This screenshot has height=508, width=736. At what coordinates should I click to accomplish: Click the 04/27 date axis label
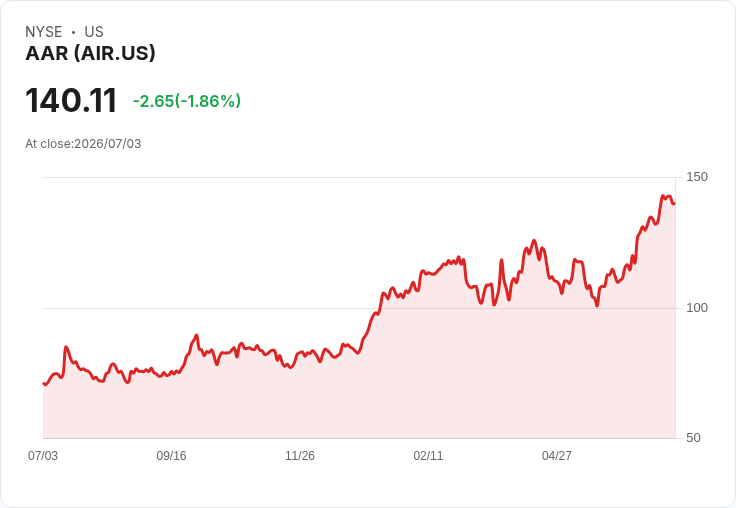557,456
